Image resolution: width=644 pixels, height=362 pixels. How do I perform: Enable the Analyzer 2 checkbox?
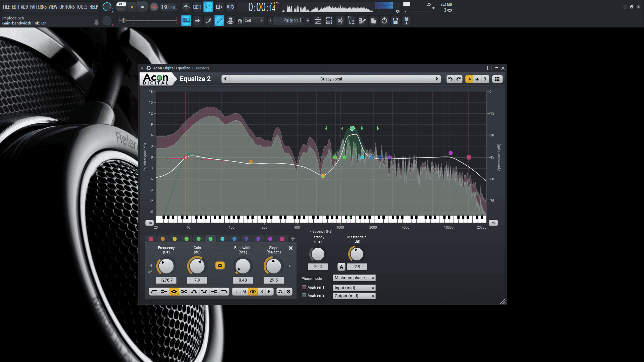(304, 295)
